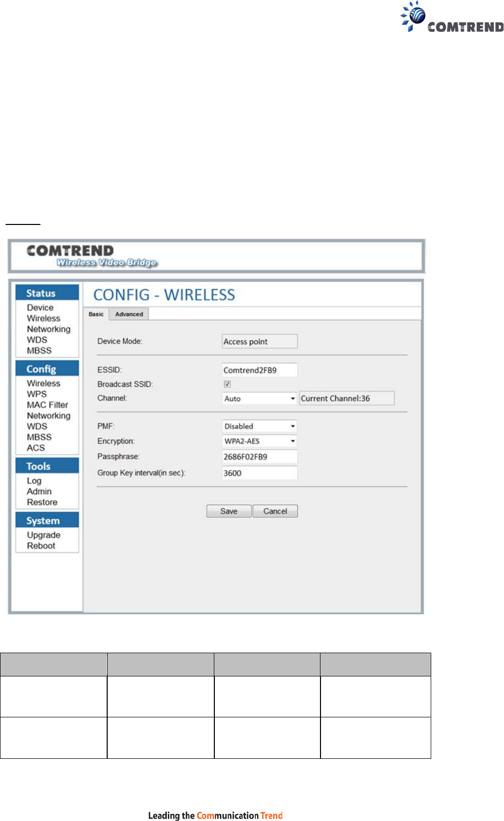Viewport: 504px width, 821px height.
Task: Toggle the Broadcast SSID checkbox
Action: pos(227,384)
